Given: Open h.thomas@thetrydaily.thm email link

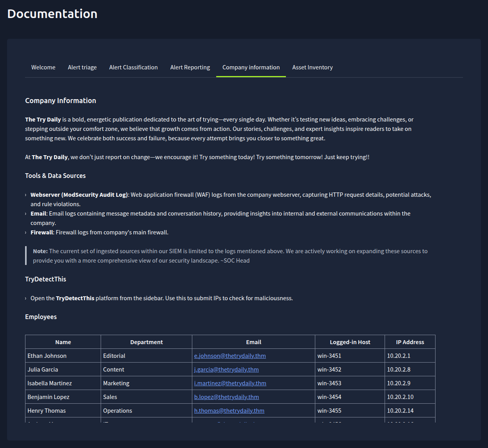Looking at the screenshot, I should click(229, 411).
